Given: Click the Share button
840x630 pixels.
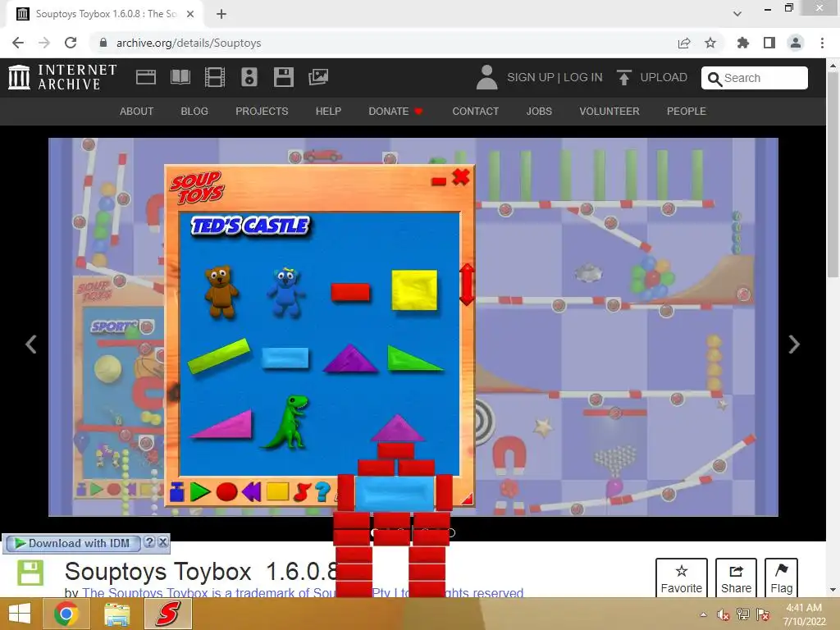Looking at the screenshot, I should pos(736,578).
